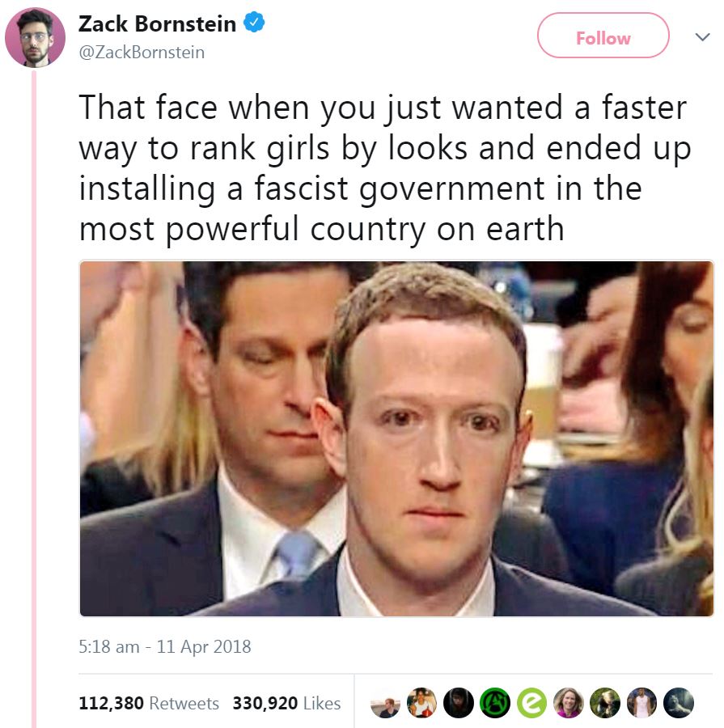
Task: Open the attached photo in the tweet
Action: point(396,438)
